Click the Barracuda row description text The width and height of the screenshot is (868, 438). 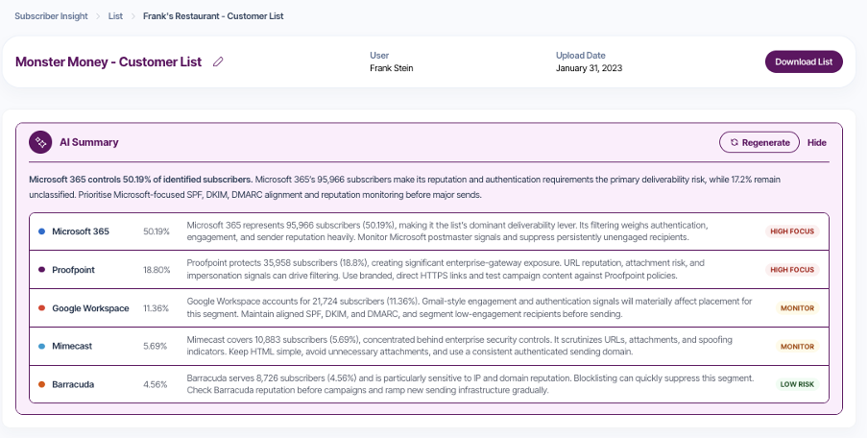[470, 384]
